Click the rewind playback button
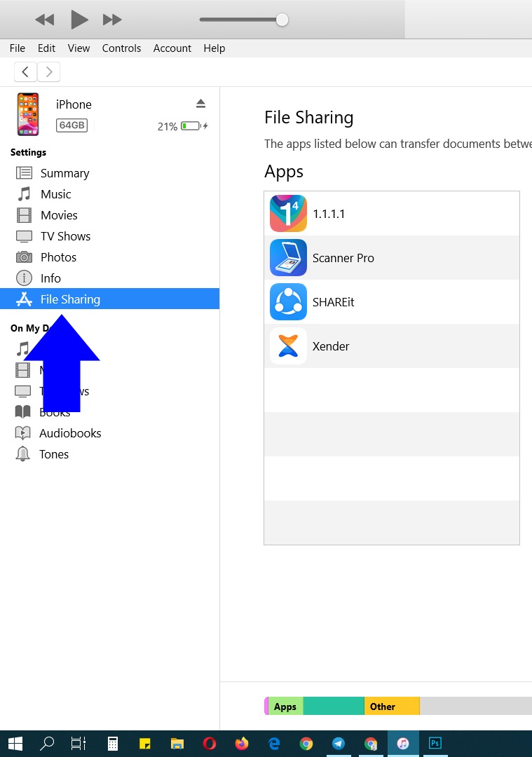 click(45, 20)
